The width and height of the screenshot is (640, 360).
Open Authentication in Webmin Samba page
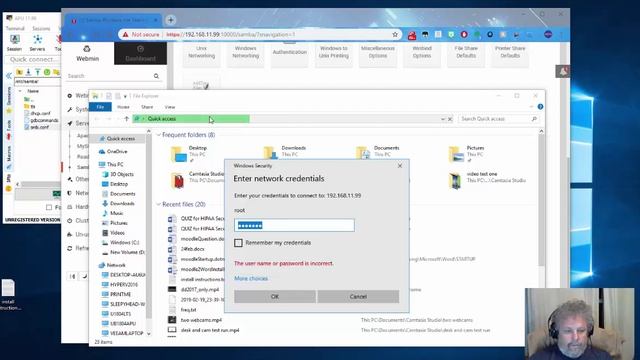point(290,52)
